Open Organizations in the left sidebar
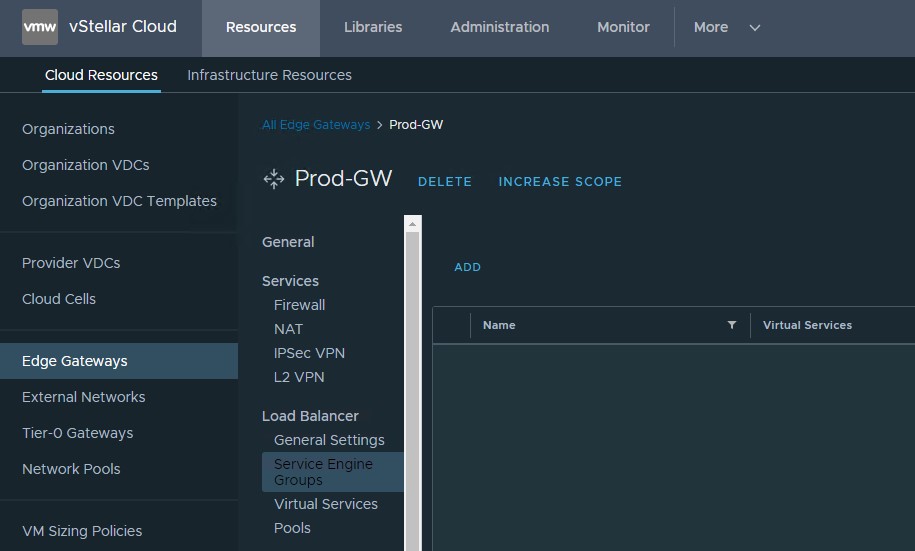Image resolution: width=915 pixels, height=551 pixels. tap(68, 129)
